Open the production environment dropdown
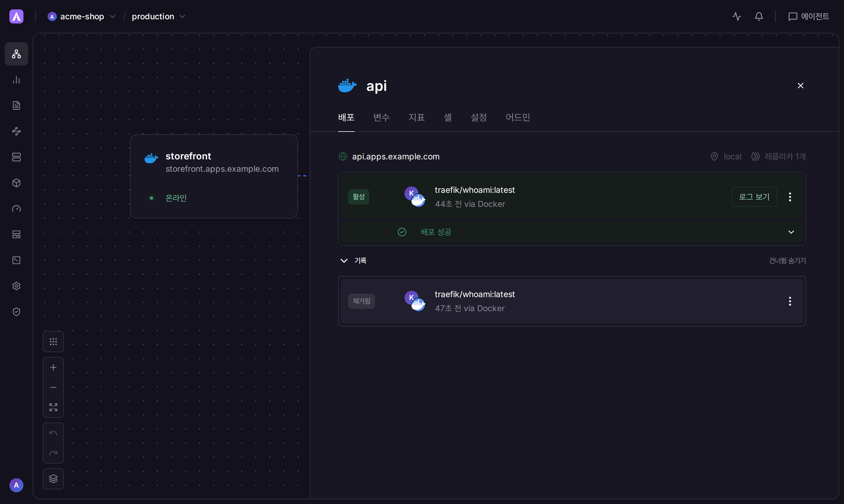The image size is (844, 504). (158, 16)
